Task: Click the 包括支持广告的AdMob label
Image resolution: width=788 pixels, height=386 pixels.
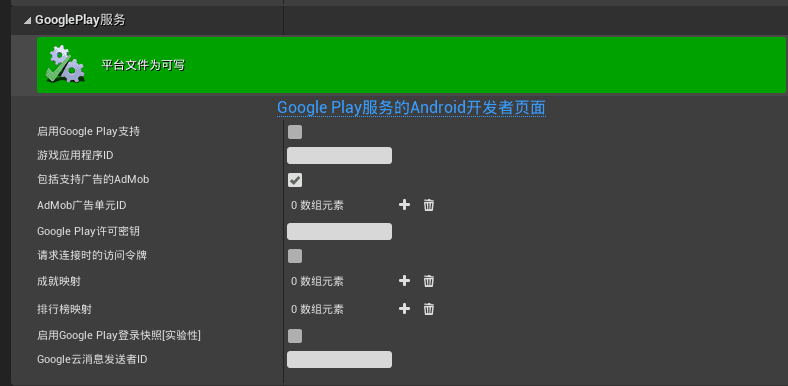Action: (x=93, y=179)
